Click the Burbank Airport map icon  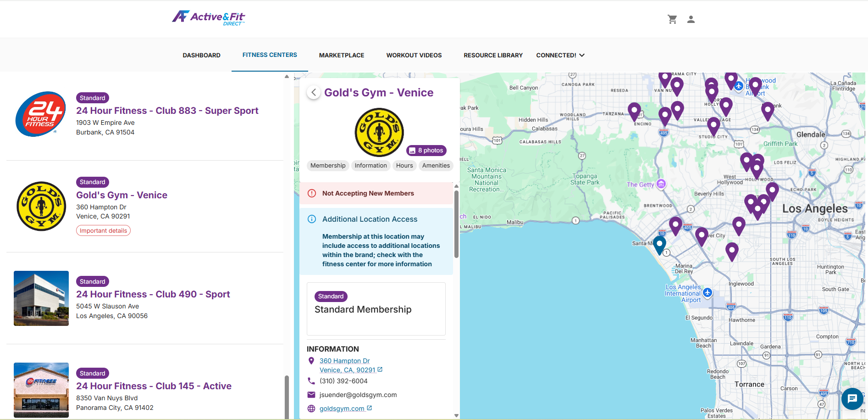[739, 86]
